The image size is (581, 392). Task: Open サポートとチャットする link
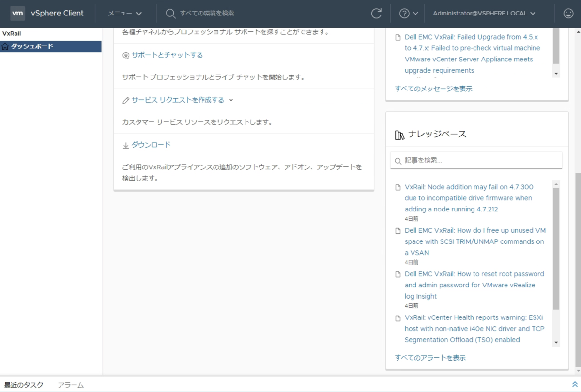(167, 55)
